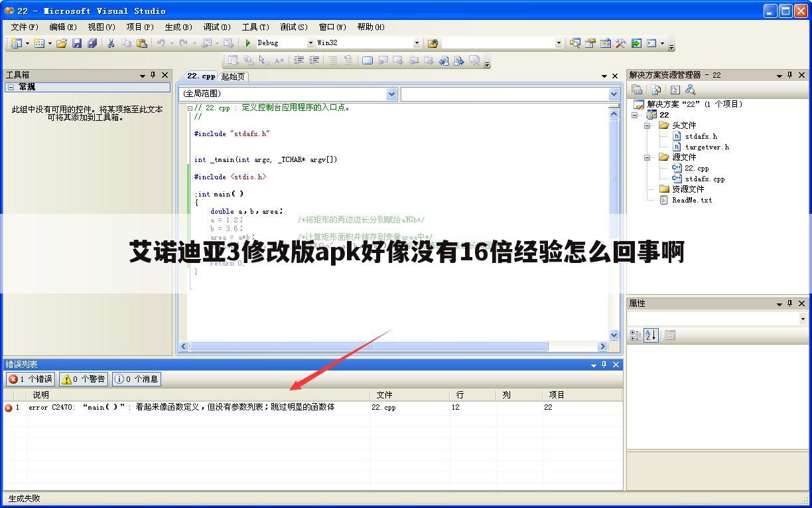Collapse project 22 tree node
Viewport: 812px width, 508px height.
[x=635, y=115]
